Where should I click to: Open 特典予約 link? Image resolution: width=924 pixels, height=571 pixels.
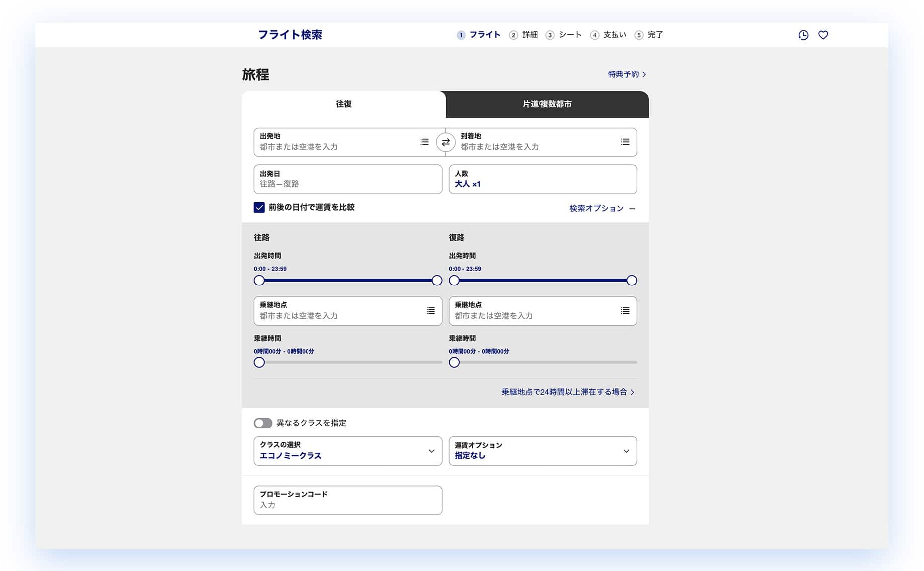pos(626,74)
